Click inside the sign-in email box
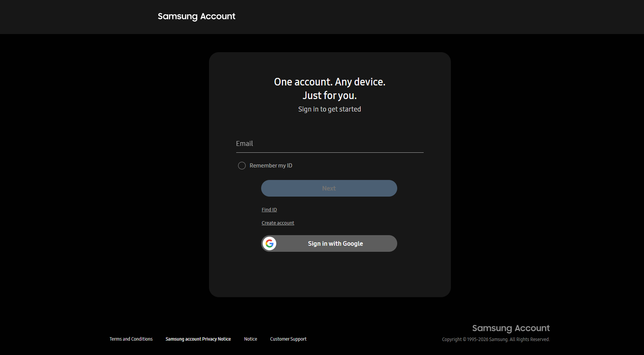644x355 pixels. tap(329, 144)
